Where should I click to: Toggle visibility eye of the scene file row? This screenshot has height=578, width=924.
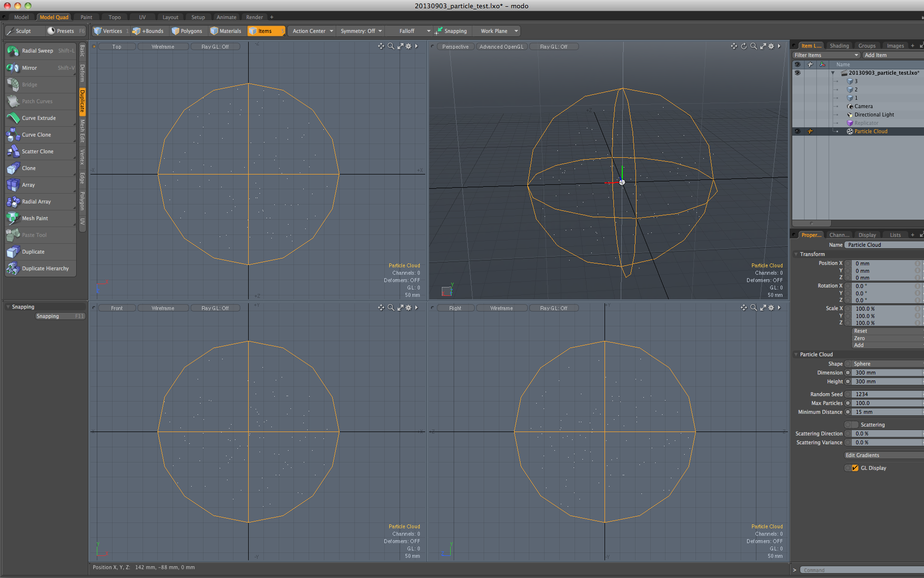[x=797, y=73]
